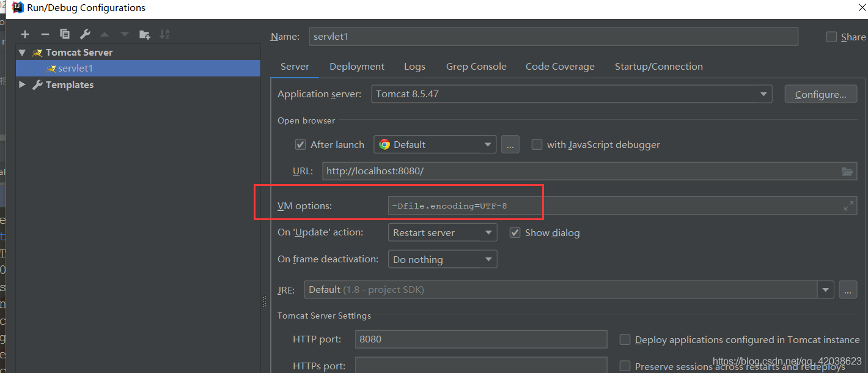Open the Logs tab

[x=414, y=67]
